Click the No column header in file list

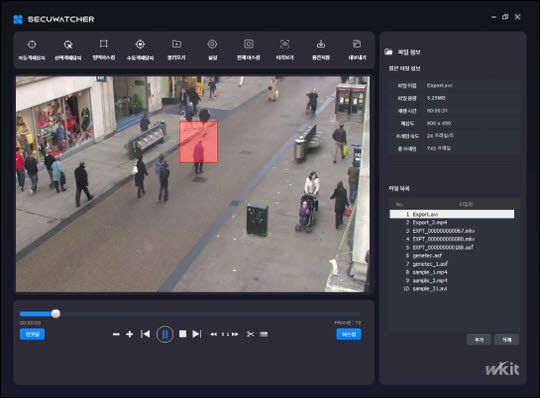click(x=399, y=205)
